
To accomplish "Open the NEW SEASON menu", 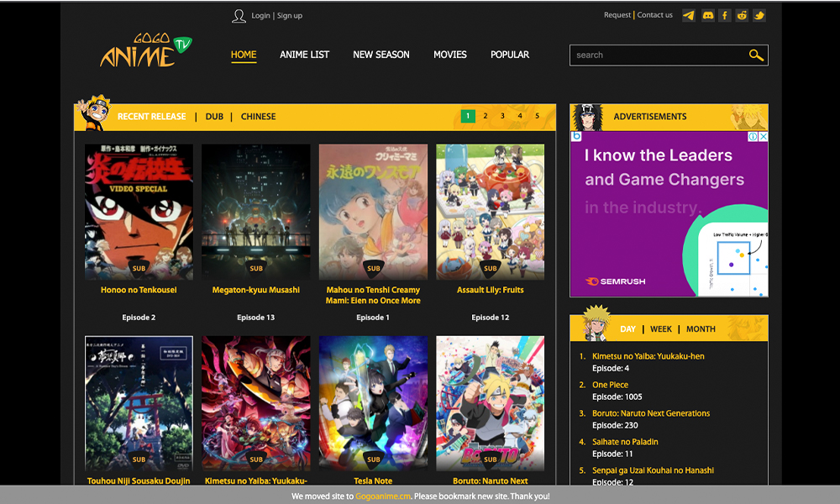I will click(381, 55).
